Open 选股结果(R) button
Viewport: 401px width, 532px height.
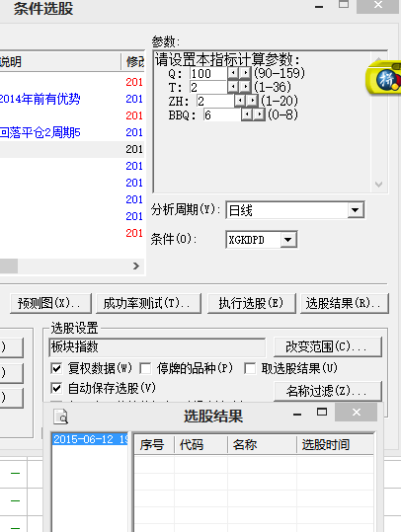(x=345, y=303)
